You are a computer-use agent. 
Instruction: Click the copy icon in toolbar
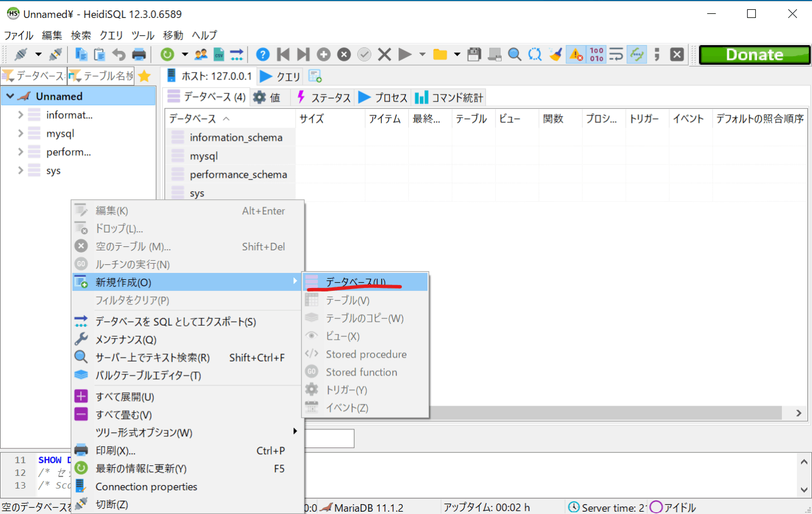[82, 54]
